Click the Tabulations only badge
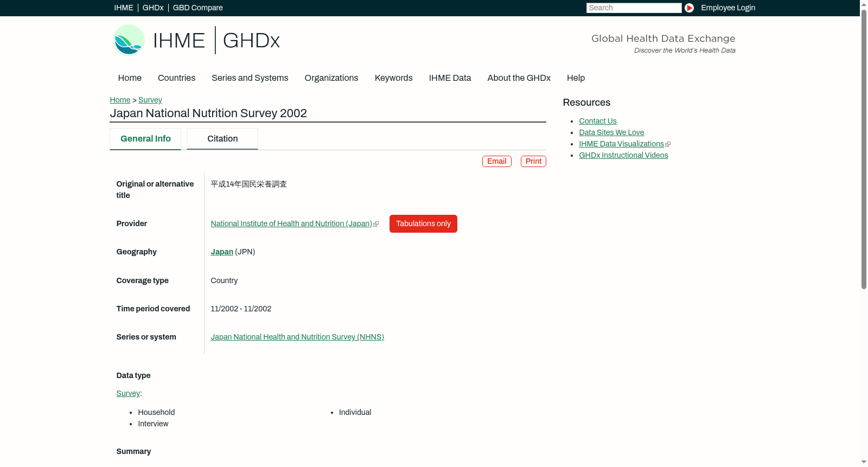This screenshot has height=467, width=868. point(423,224)
